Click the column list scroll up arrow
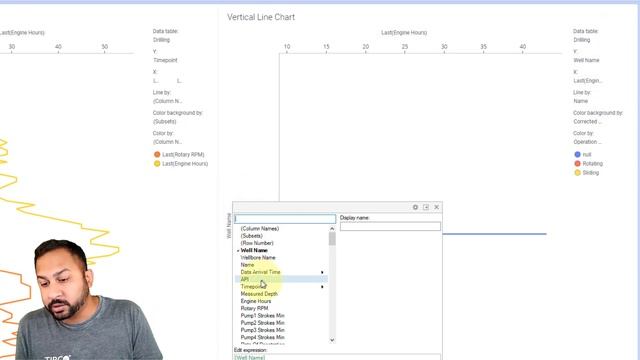640x360 pixels. (332, 229)
